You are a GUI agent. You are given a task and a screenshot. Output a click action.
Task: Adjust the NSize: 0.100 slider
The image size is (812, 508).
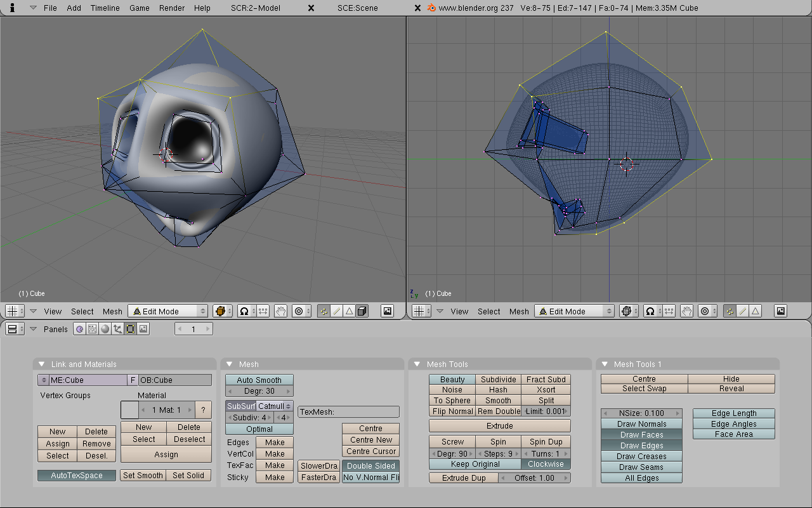point(641,413)
